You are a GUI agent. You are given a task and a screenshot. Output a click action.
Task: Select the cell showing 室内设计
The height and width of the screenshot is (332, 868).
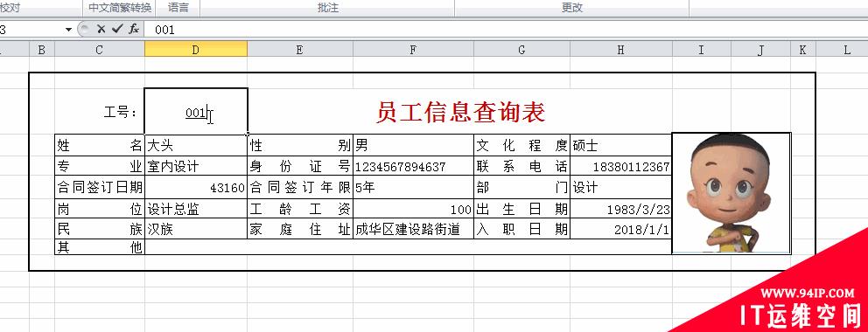pyautogui.click(x=196, y=166)
